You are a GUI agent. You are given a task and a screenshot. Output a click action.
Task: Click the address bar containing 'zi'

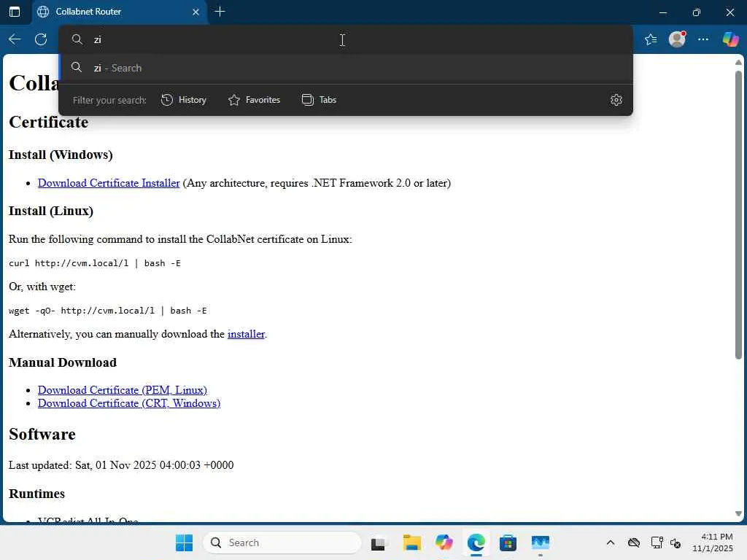click(345, 39)
